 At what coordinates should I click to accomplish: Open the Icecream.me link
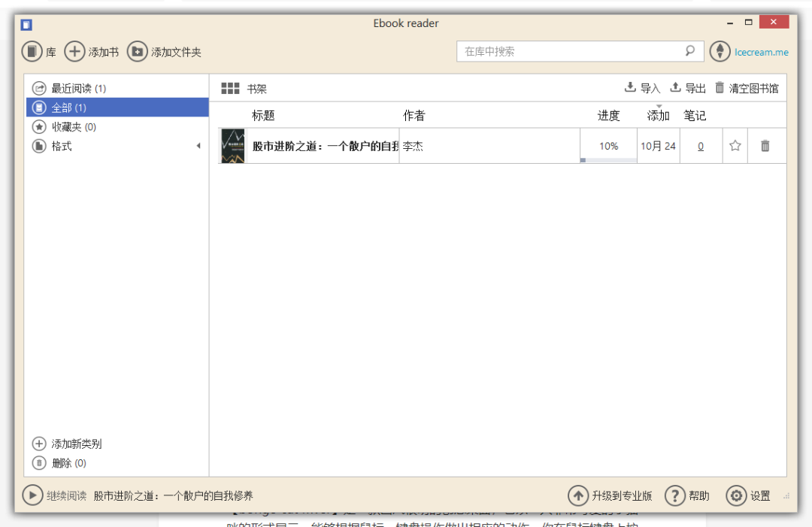[x=761, y=53]
